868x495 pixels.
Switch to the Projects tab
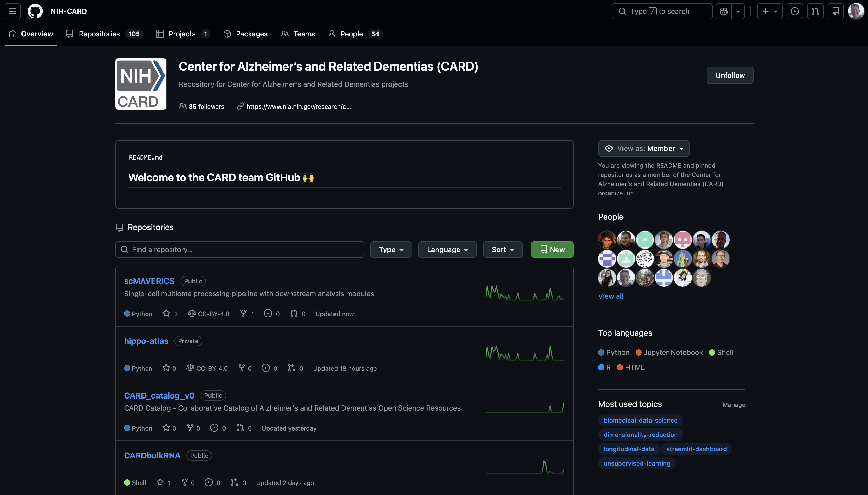point(183,34)
